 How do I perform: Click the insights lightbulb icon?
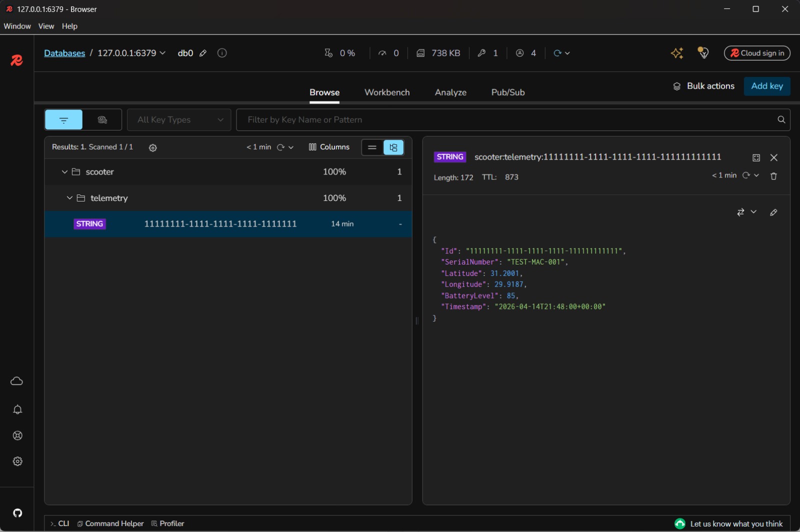[703, 53]
